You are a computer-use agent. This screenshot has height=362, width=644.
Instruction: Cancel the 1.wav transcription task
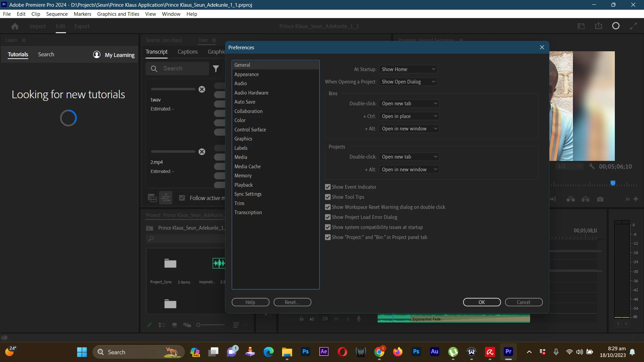202,89
